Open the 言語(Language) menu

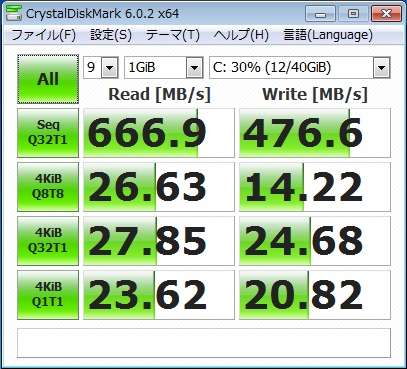[x=328, y=35]
